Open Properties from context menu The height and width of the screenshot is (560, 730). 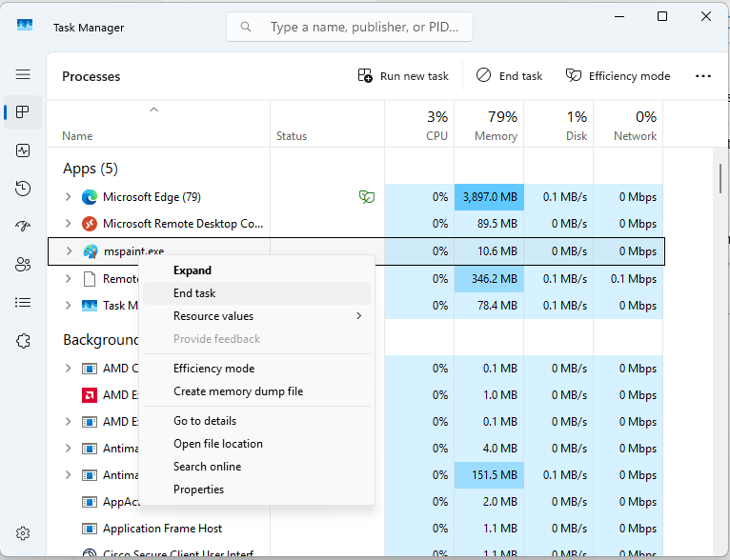[x=256, y=490]
